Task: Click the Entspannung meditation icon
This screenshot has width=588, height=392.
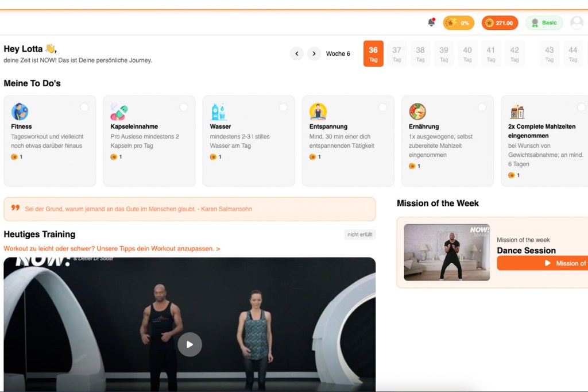Action: coord(318,112)
